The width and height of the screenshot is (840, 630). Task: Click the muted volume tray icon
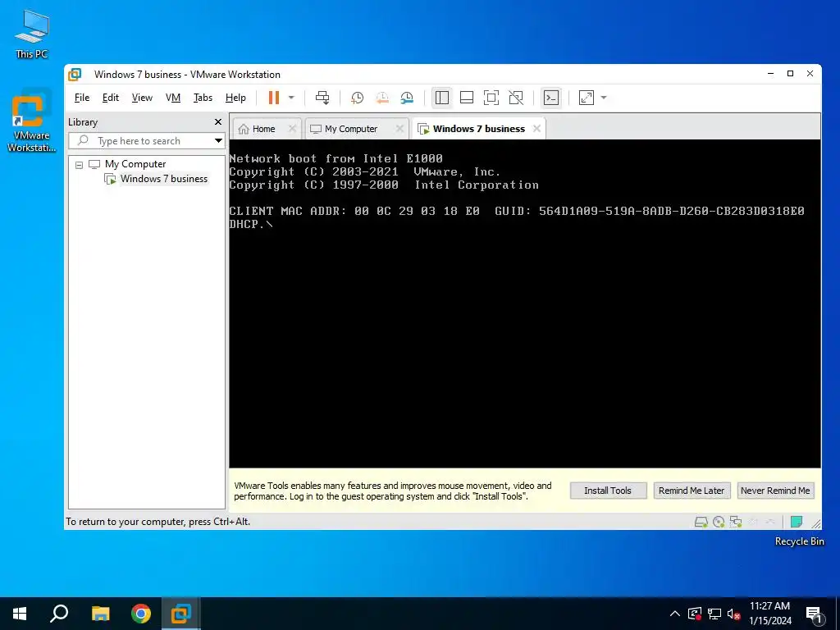(734, 614)
